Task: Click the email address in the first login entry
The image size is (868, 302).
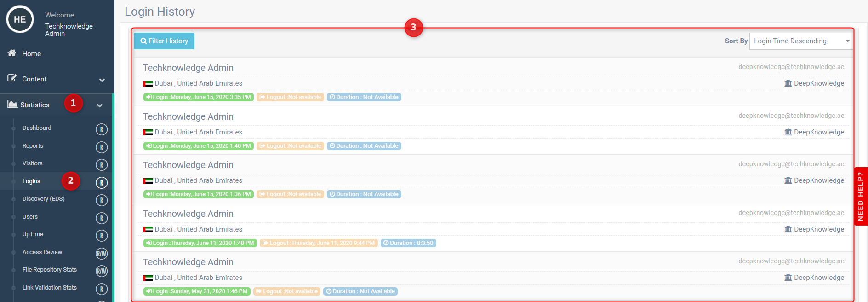Action: 791,67
